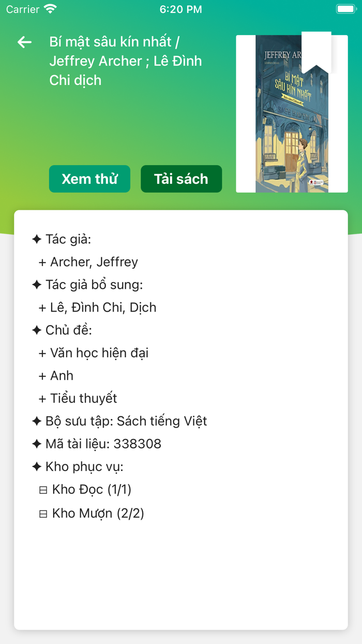
Task: Click the back arrow to return
Action: [24, 43]
